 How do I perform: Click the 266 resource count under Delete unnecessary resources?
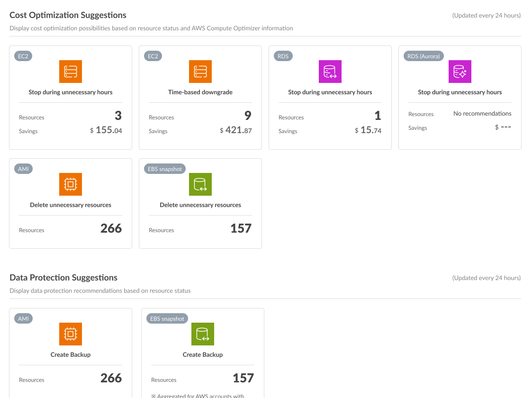(111, 229)
